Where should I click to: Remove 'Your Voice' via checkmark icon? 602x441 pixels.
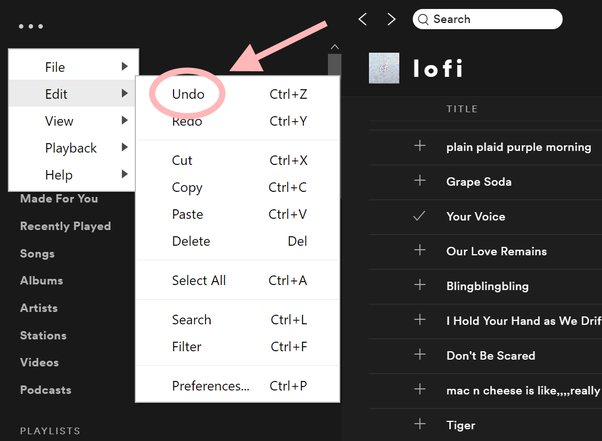point(419,216)
